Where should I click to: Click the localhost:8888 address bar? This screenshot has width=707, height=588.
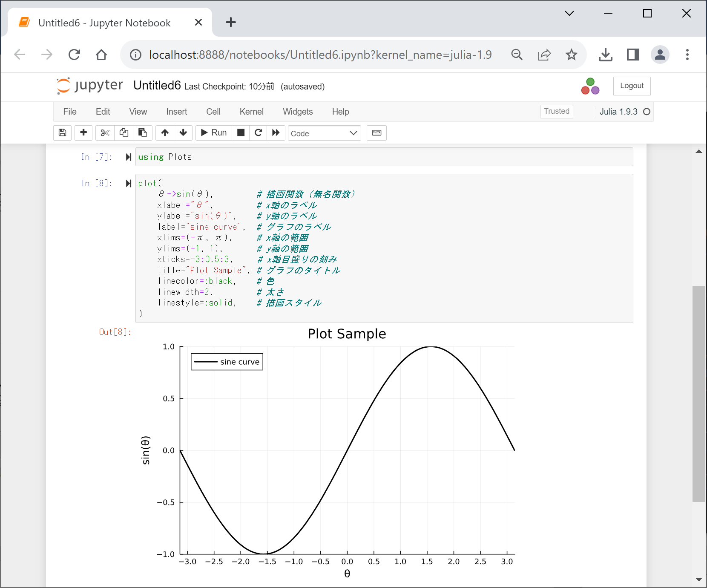coord(320,55)
